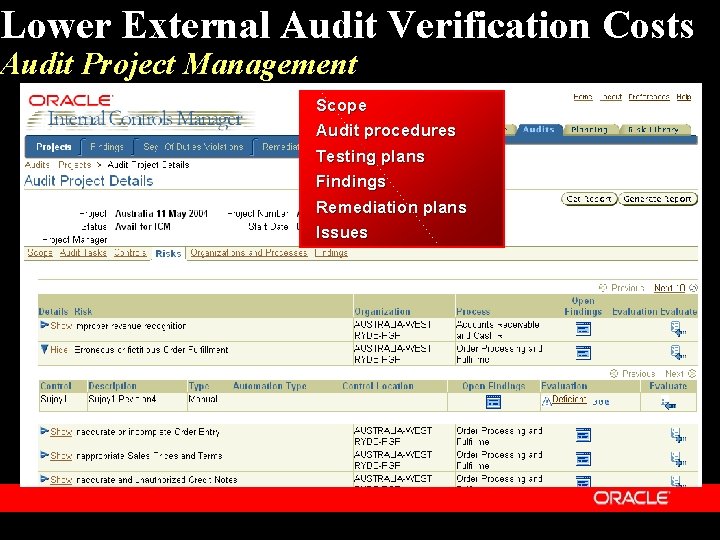Open findings icon for Sujoy1 control
This screenshot has width=720, height=540.
click(x=493, y=402)
